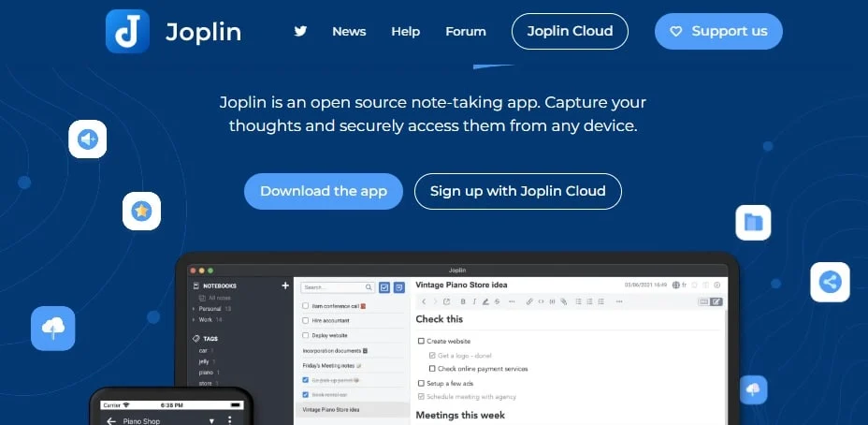Click the Joplin logo icon

(127, 31)
